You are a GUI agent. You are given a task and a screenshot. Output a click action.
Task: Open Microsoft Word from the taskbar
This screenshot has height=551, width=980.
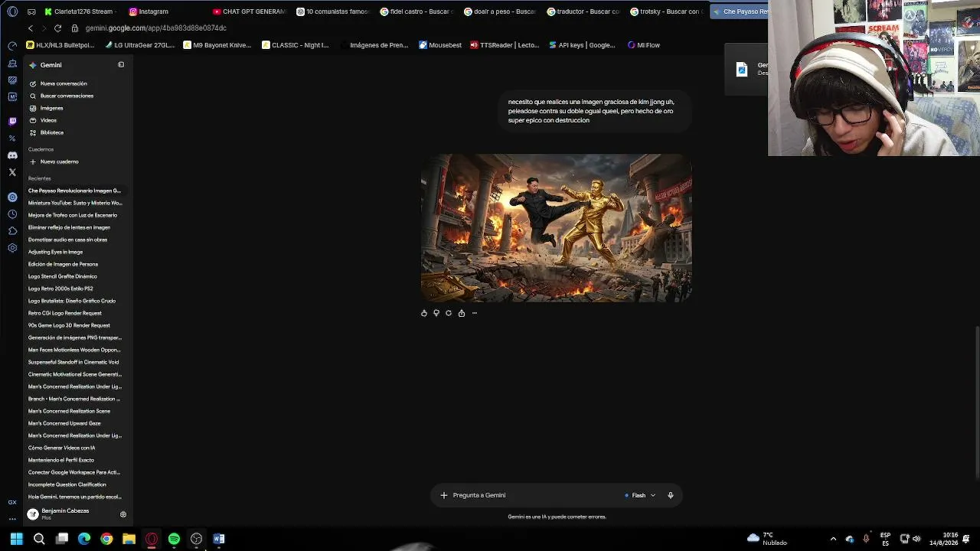point(219,539)
